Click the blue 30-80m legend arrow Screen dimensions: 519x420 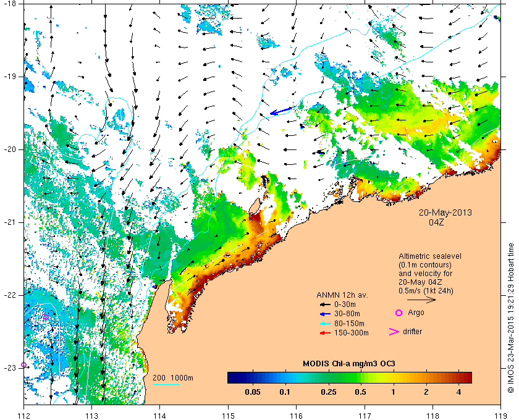click(325, 314)
